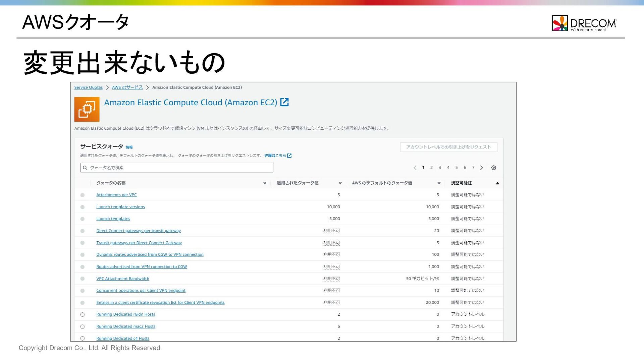Click the external link icon next to 詳細はこちら
Screen dimensions: 644x362
(289, 156)
